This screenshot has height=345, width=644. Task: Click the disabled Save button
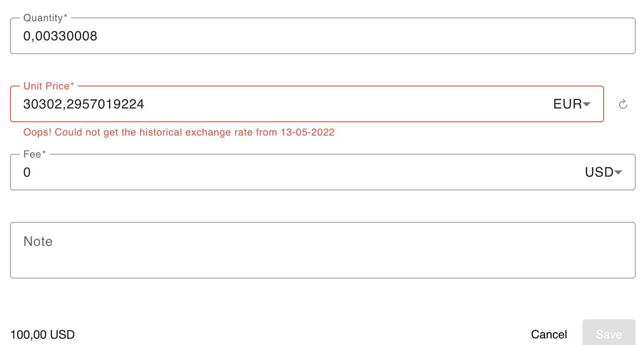click(x=609, y=334)
